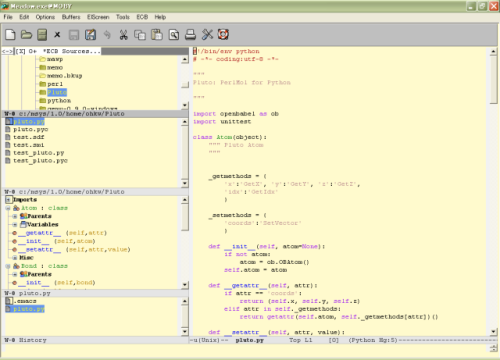
Task: Click the Parents node icon under Atom
Action: (x=23, y=216)
